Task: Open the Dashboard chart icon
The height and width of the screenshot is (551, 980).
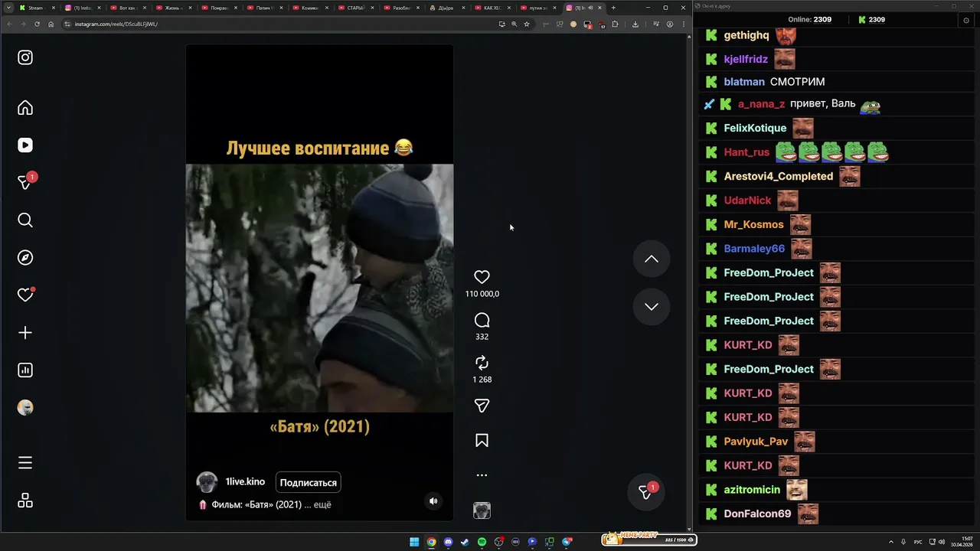Action: 25,370
